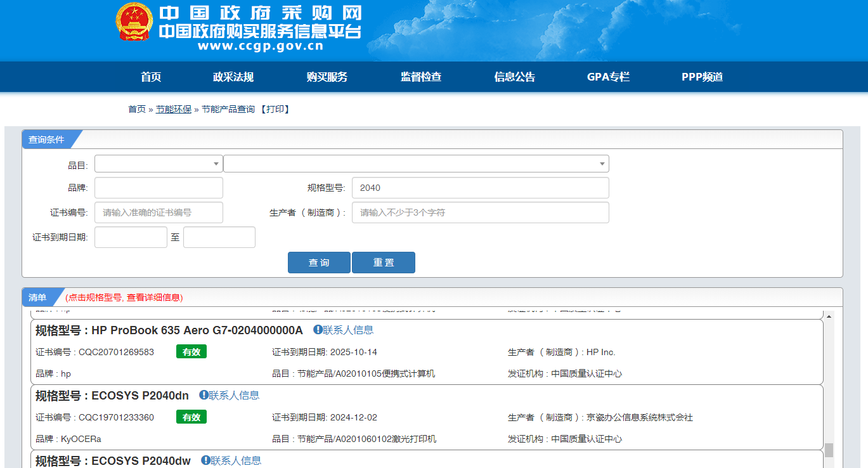Click the 有效 badge for CQC20701269583

coord(191,352)
